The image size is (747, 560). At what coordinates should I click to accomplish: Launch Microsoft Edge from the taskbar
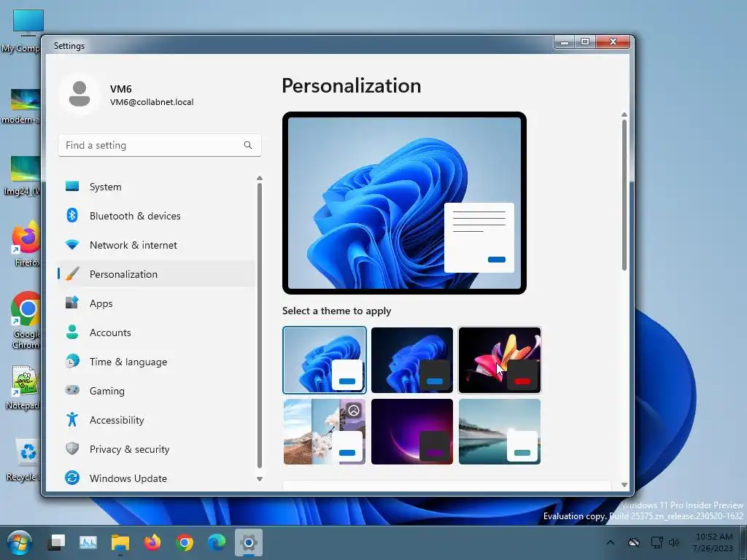[x=217, y=542]
